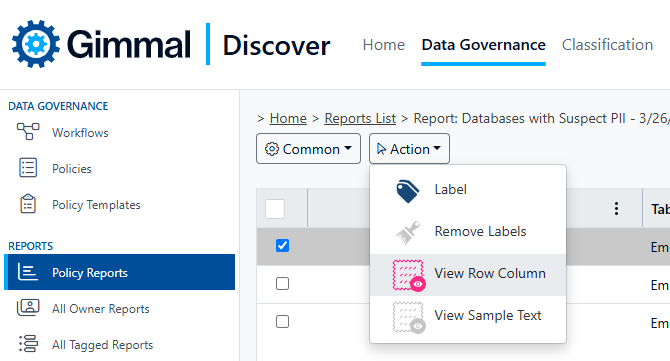Viewport: 670px width, 361px height.
Task: Click the gear icon in Common button
Action: click(272, 149)
